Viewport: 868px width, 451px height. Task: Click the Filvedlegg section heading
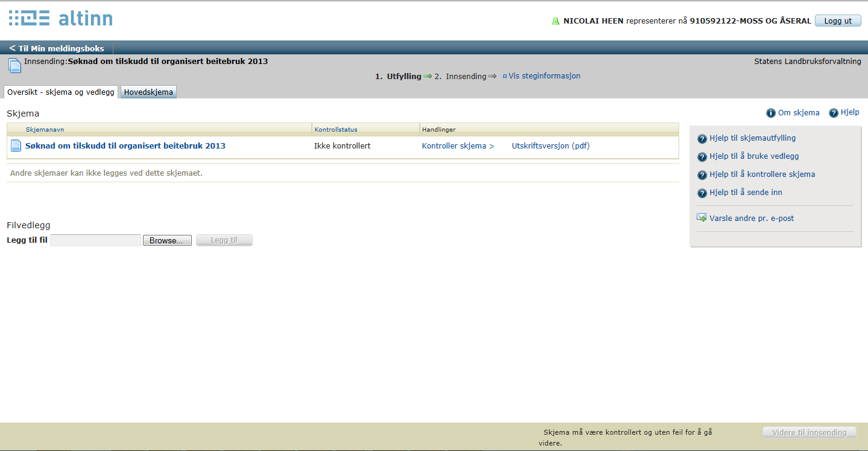(x=28, y=225)
